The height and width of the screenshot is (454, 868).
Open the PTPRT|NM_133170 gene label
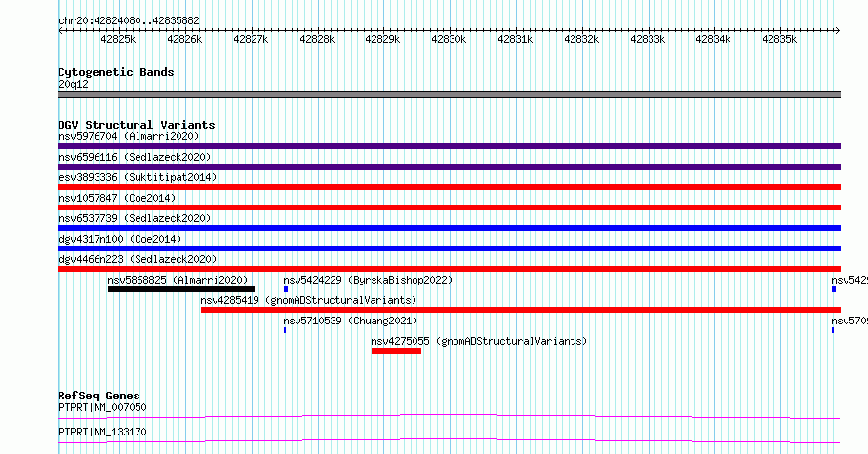point(102,432)
